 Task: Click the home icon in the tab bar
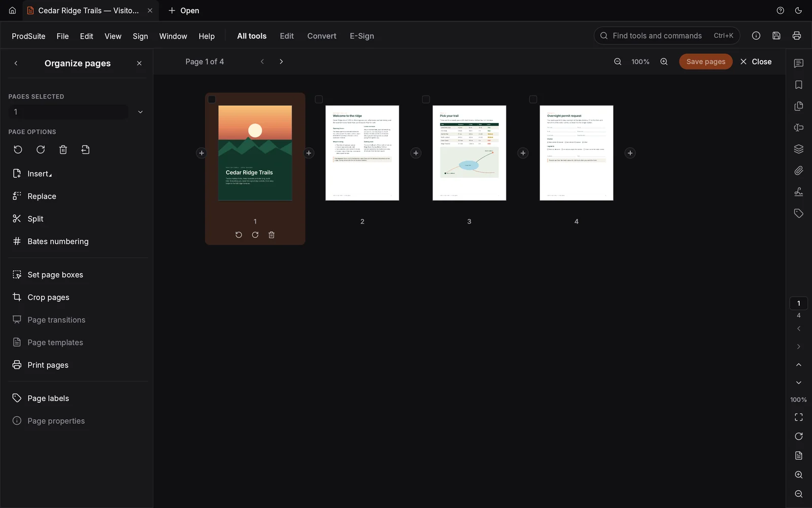(12, 11)
